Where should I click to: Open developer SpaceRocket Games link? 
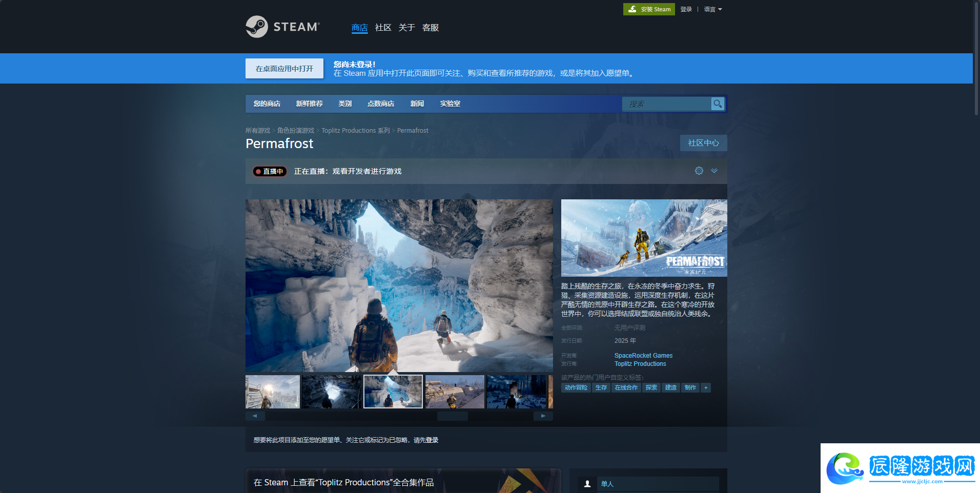coord(643,356)
